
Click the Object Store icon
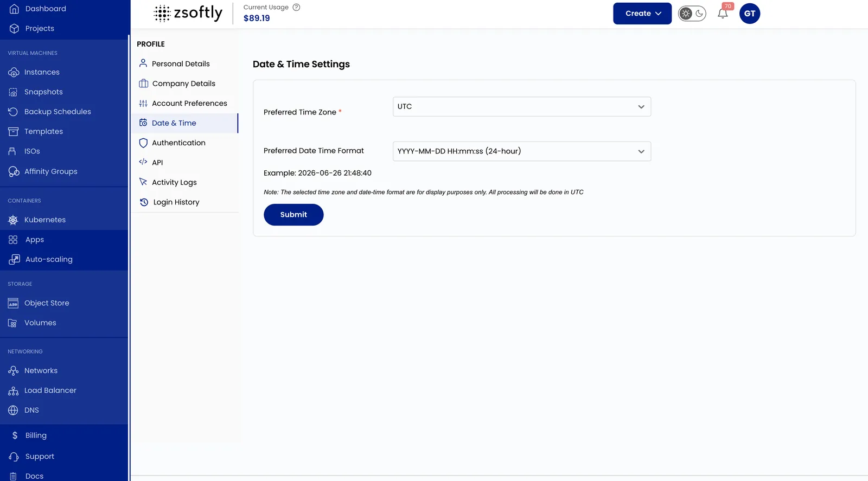[13, 303]
